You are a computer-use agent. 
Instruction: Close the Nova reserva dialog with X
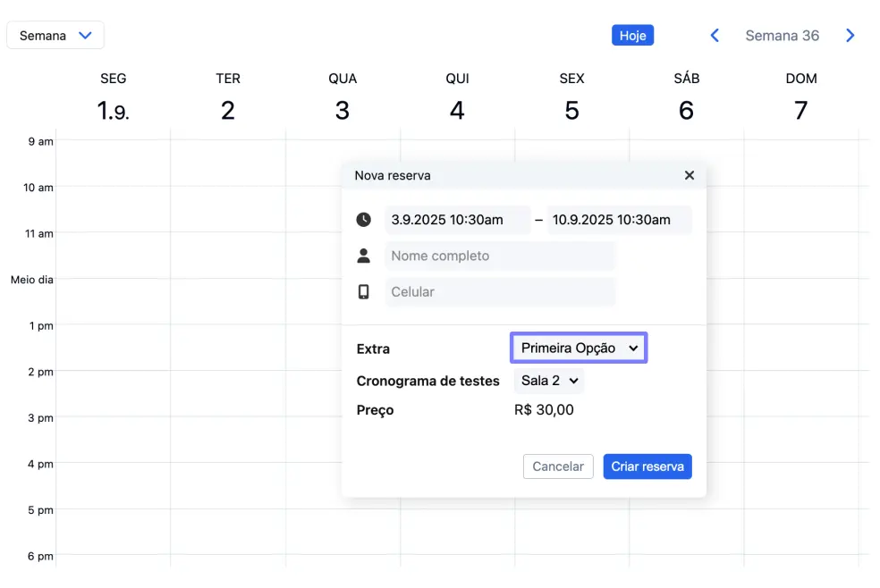689,176
